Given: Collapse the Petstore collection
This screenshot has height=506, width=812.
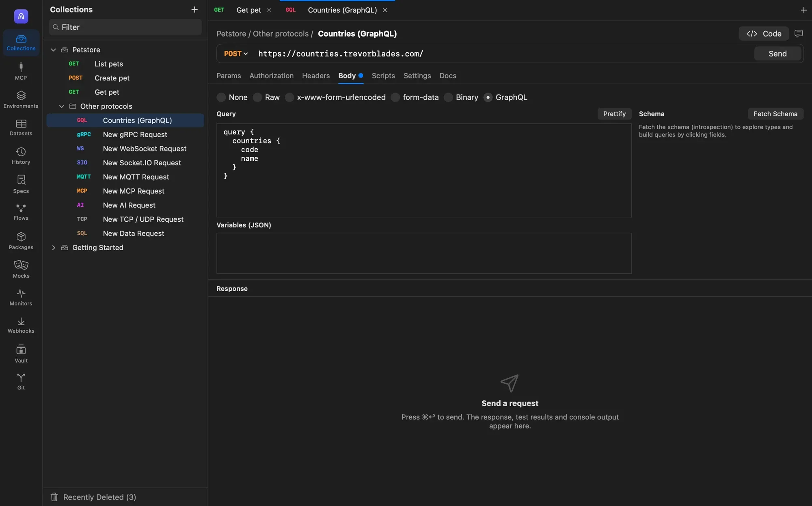Looking at the screenshot, I should pos(53,50).
